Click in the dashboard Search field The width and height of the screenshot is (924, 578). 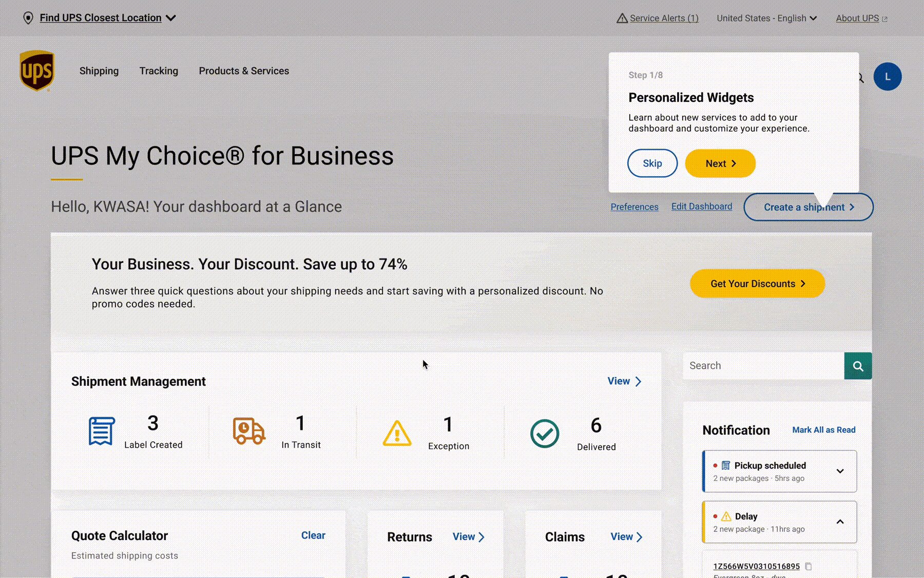click(x=763, y=366)
